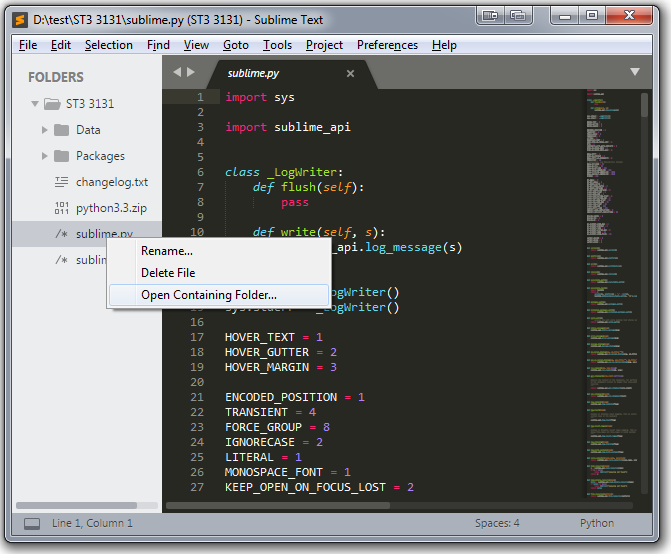Select the Packages folder label

pyautogui.click(x=100, y=156)
